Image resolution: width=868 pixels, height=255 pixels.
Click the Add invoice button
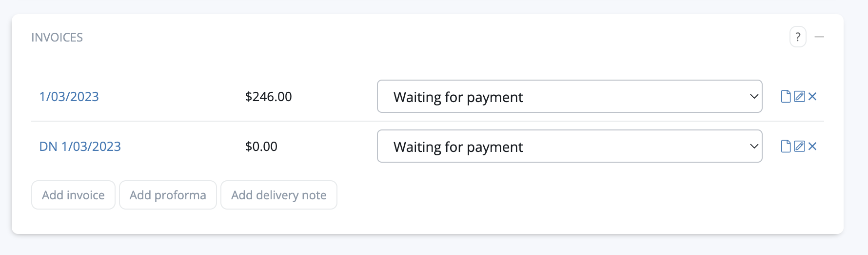coord(73,195)
